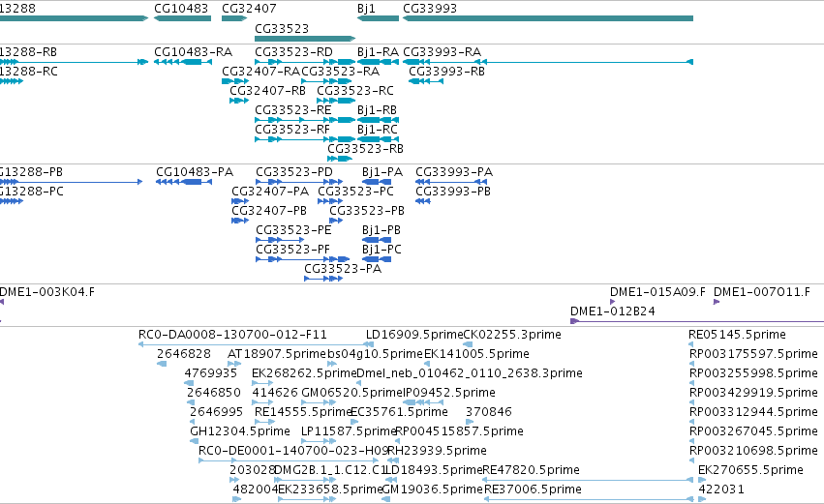Select EST 2646850
This screenshot has height=504, width=824.
click(191, 403)
